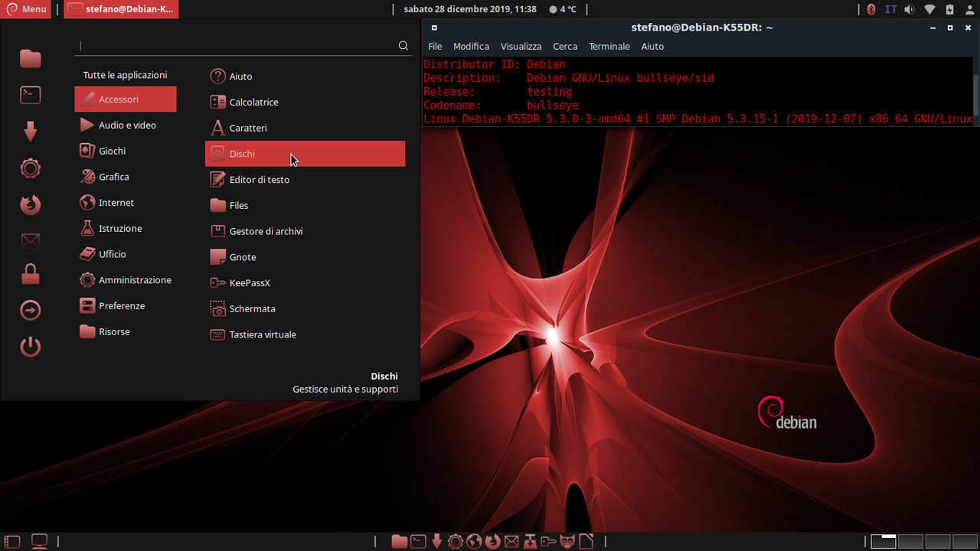
Task: Open settings gear in the menu sidebar
Action: pyautogui.click(x=31, y=168)
